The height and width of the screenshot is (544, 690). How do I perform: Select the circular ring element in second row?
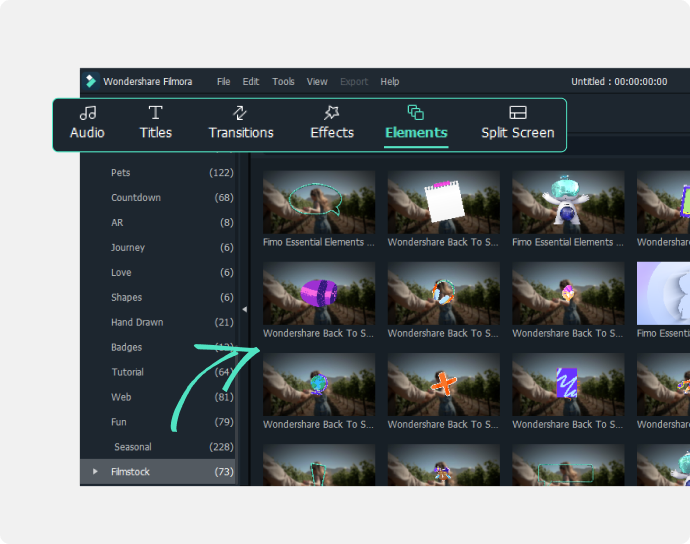point(444,294)
